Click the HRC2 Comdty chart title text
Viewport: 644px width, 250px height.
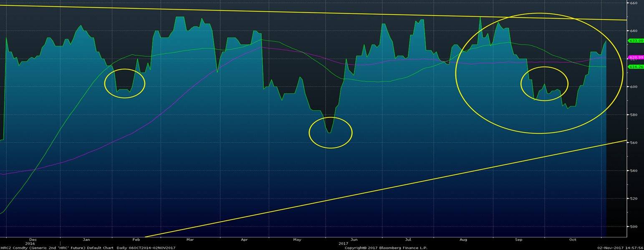[x=88, y=248]
